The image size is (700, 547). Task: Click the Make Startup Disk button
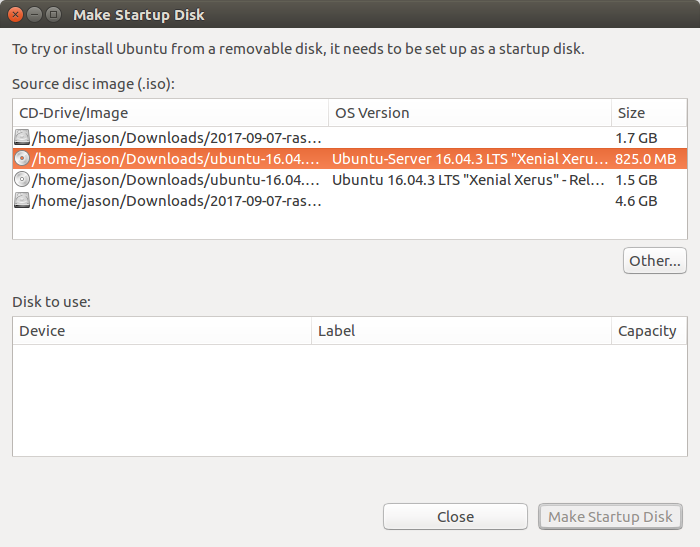(x=610, y=517)
